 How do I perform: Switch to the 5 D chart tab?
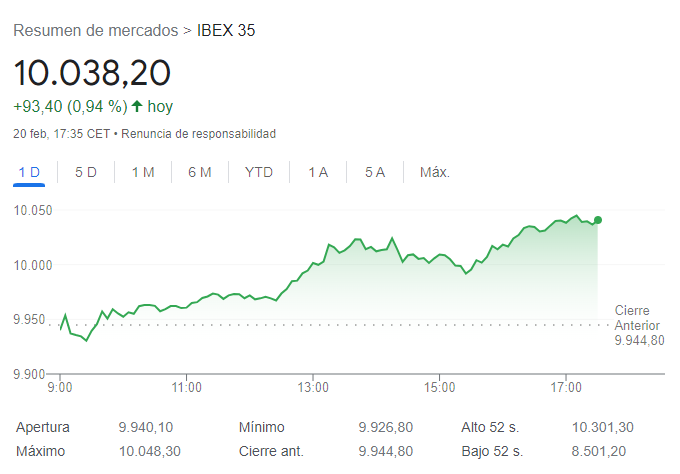coord(86,173)
